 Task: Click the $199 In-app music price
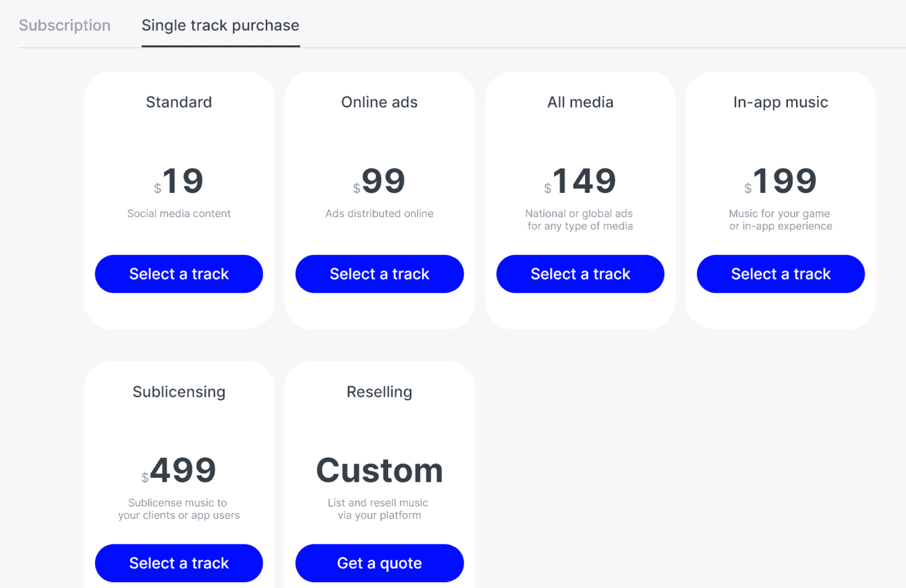point(780,182)
